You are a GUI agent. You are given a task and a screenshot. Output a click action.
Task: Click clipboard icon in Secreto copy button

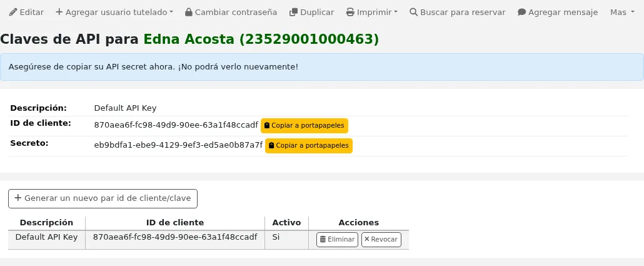pos(271,145)
